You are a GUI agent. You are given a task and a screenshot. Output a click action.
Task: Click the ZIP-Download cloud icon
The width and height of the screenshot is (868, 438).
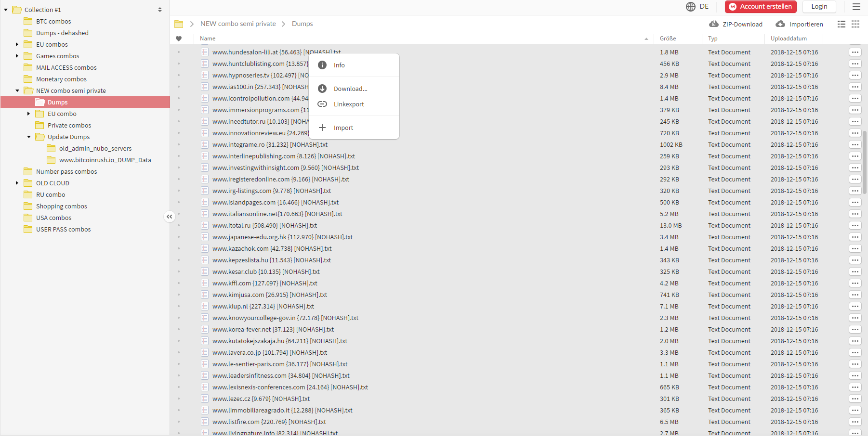coord(714,24)
